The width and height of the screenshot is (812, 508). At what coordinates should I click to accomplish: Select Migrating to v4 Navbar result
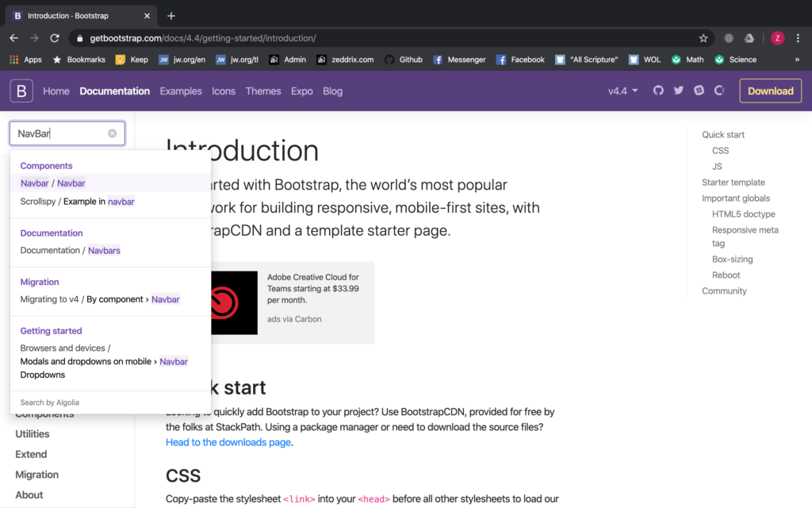click(110, 299)
